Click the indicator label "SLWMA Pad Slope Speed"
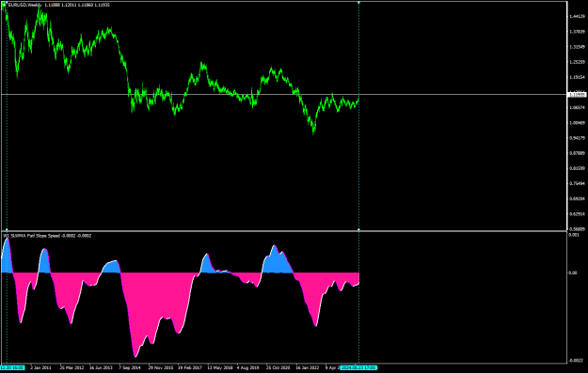The height and width of the screenshot is (373, 588). pyautogui.click(x=35, y=236)
